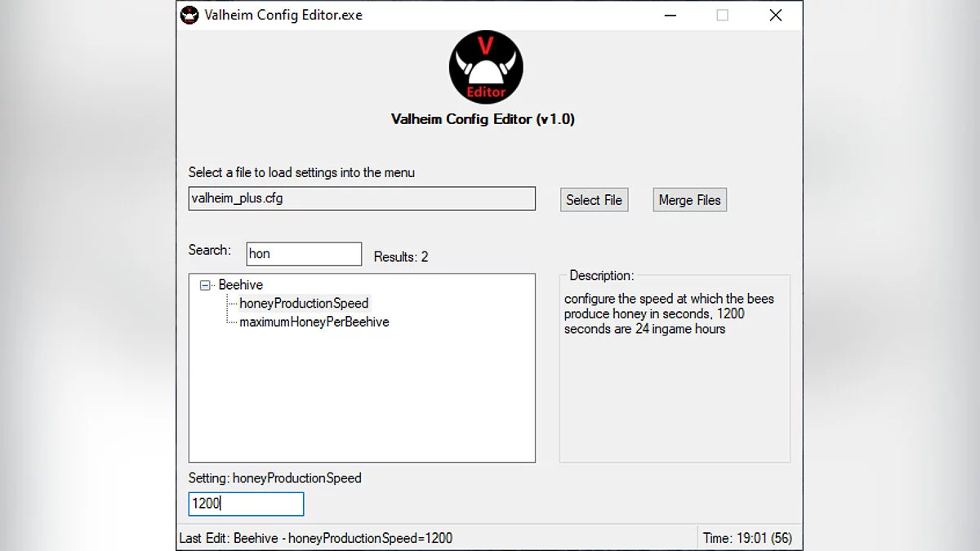Click the 'Valheim Config Editor (v1.0)' heading

pyautogui.click(x=483, y=119)
